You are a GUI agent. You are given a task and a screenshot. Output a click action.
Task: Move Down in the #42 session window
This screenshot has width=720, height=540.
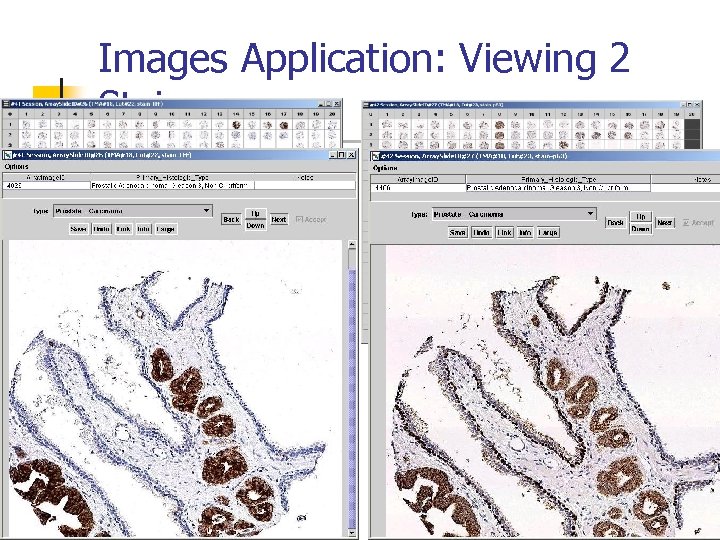click(x=641, y=229)
